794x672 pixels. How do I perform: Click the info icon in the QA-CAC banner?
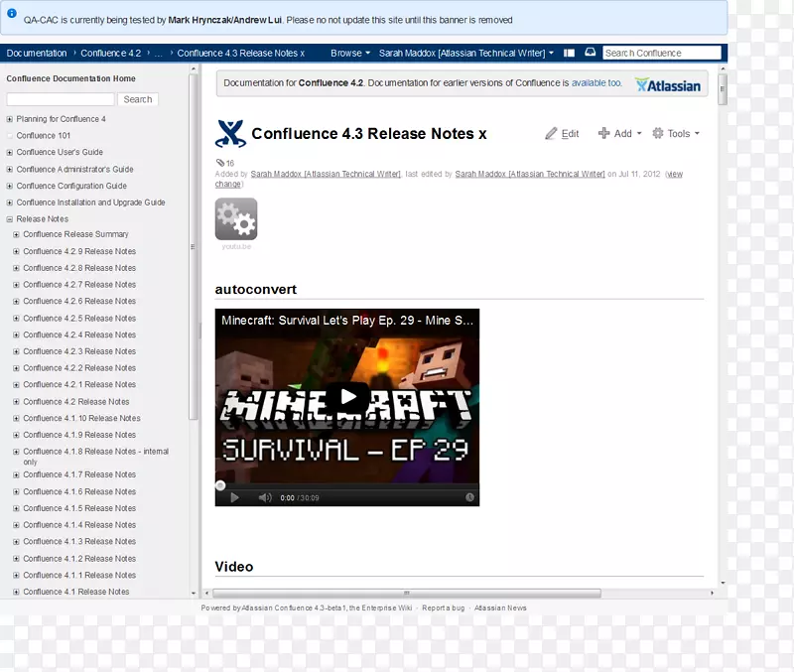pyautogui.click(x=12, y=14)
